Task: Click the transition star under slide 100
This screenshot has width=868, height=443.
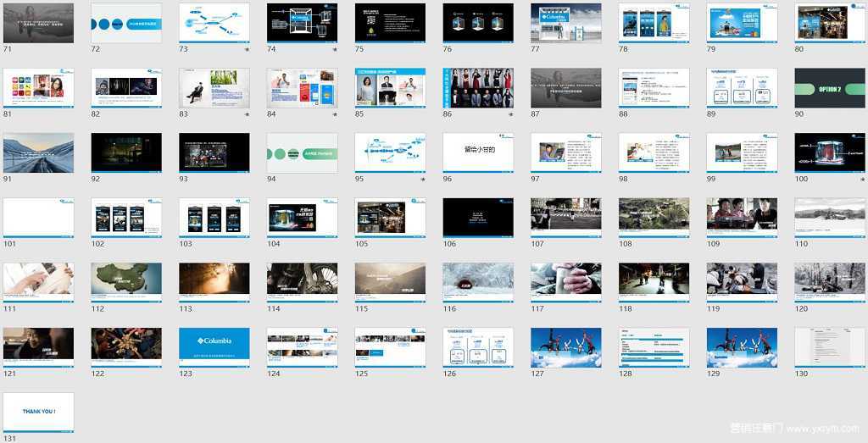Action: pyautogui.click(x=862, y=180)
